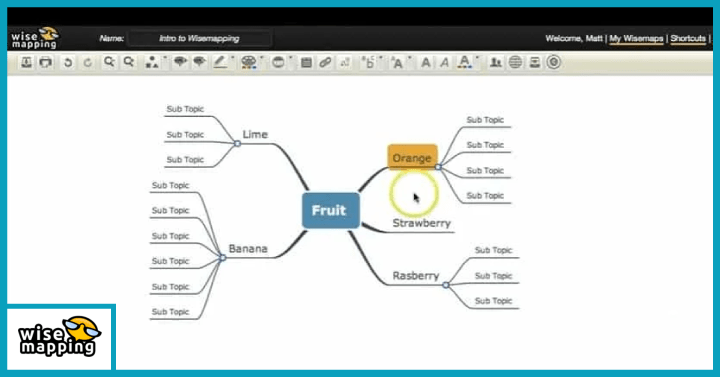This screenshot has height=377, width=720.
Task: Collapse the Rasberry branch using its circle
Action: [x=446, y=285]
